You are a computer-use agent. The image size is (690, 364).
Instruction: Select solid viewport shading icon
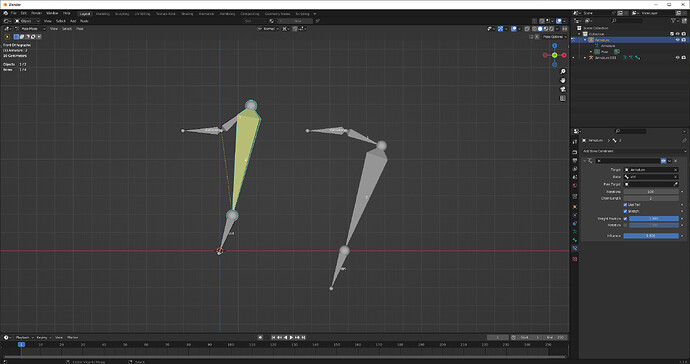coord(540,29)
